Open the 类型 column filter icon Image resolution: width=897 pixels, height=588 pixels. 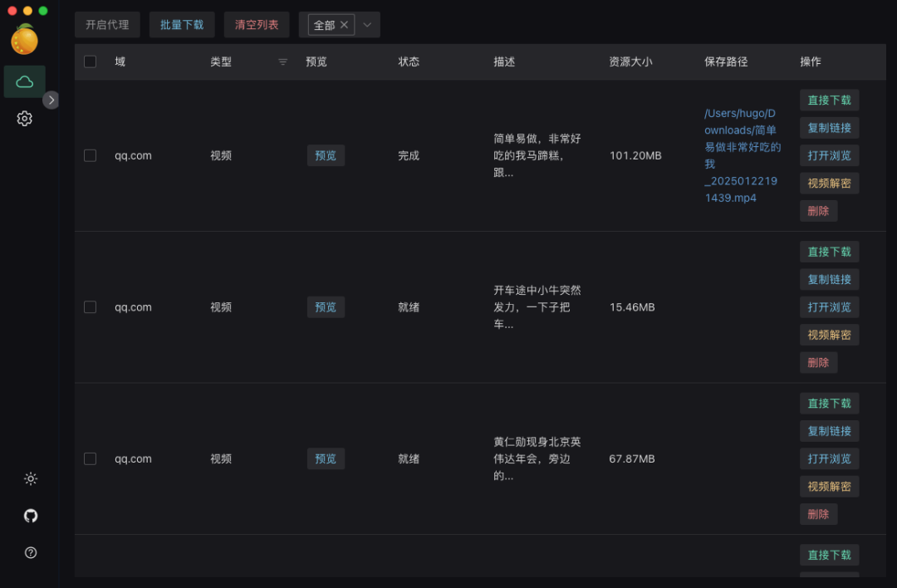[282, 61]
